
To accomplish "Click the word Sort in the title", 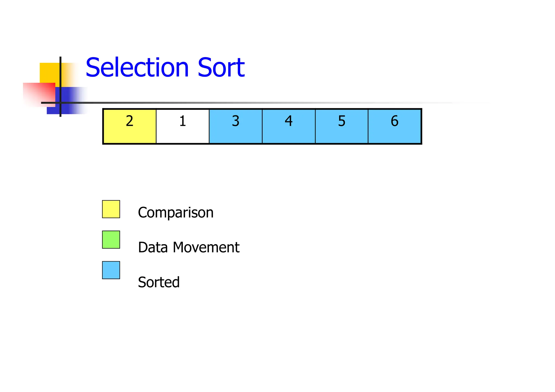I will (221, 67).
